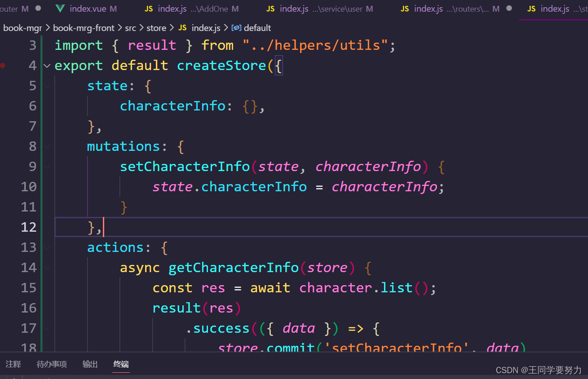
Task: Click characterInfo property on line 6
Action: [173, 106]
